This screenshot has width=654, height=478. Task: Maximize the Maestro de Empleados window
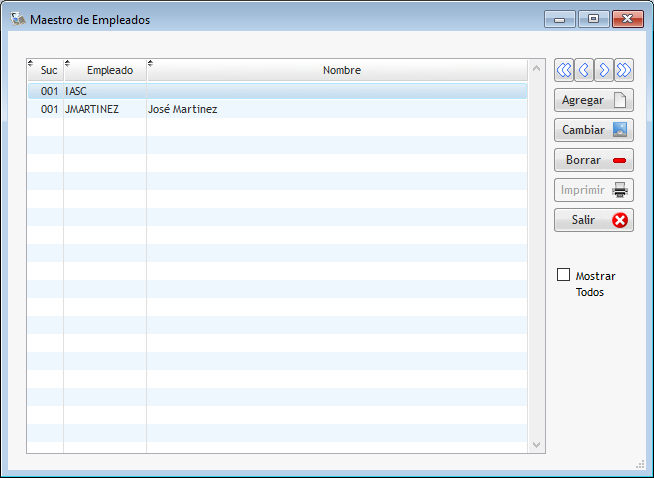click(593, 19)
